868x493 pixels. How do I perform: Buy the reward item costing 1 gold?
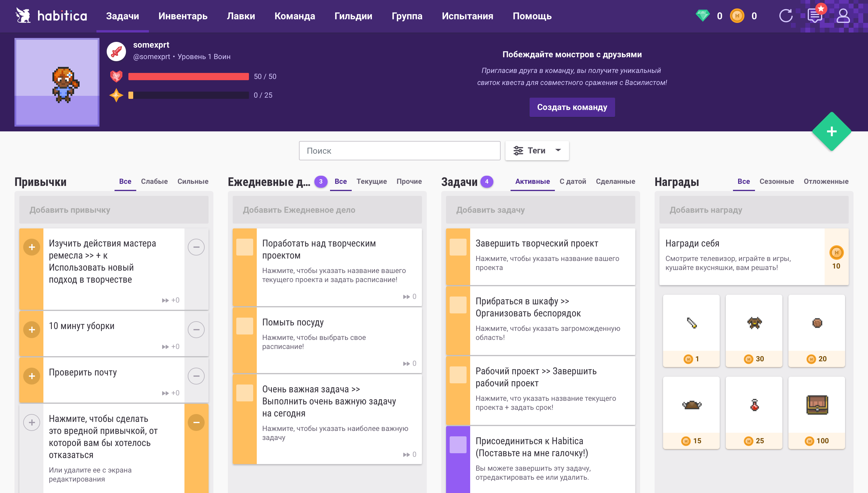[691, 331]
